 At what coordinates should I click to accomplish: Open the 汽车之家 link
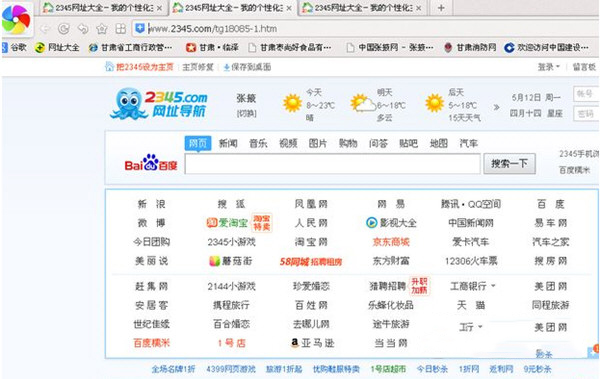click(551, 242)
